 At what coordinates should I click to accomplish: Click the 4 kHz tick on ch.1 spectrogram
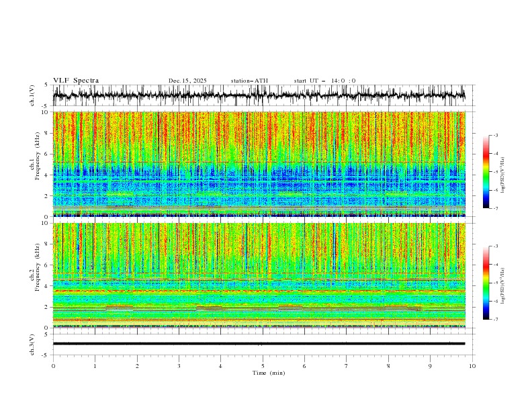tap(48, 175)
